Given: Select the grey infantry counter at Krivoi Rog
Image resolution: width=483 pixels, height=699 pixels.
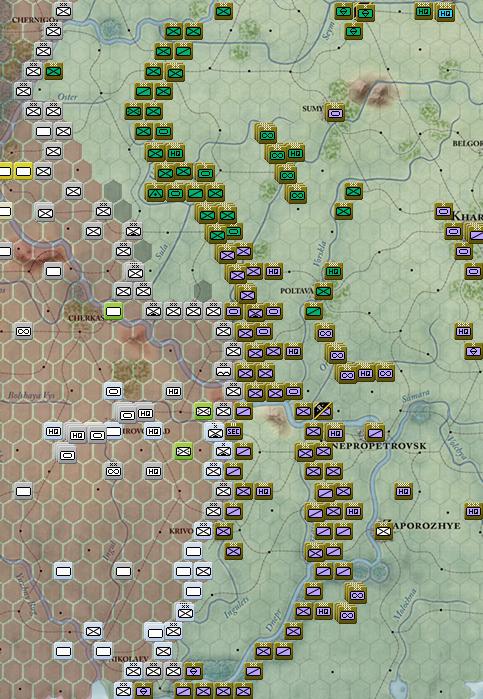Looking at the screenshot, I should click(203, 531).
